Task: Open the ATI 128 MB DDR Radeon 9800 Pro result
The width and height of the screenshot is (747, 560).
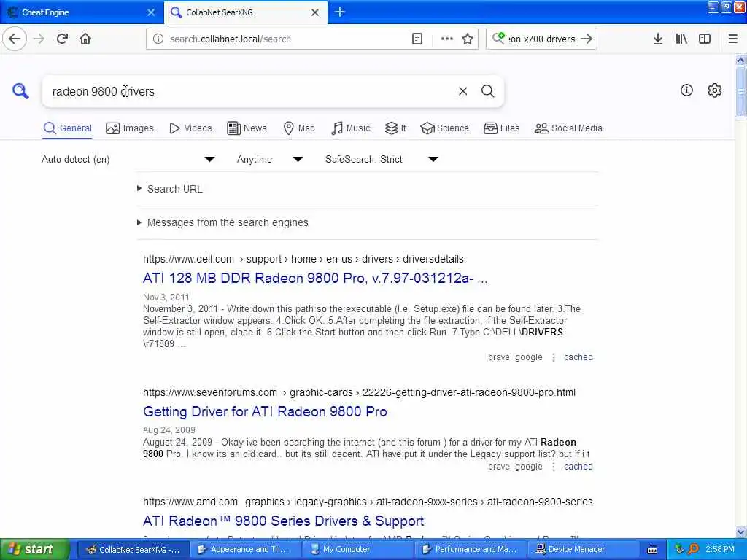Action: point(315,278)
